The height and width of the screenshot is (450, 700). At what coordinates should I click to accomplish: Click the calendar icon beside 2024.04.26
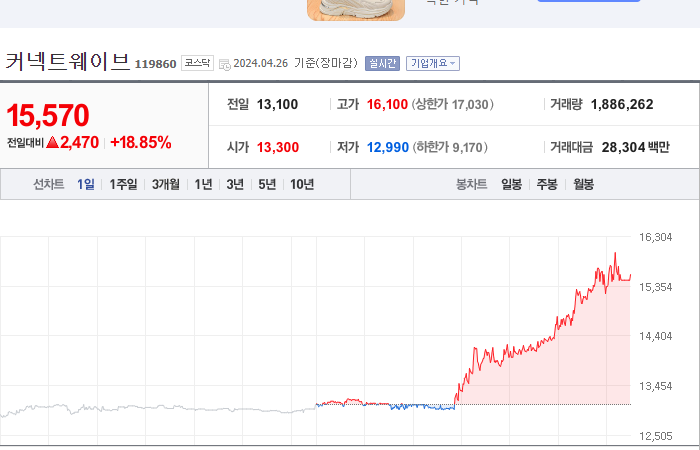(x=225, y=64)
